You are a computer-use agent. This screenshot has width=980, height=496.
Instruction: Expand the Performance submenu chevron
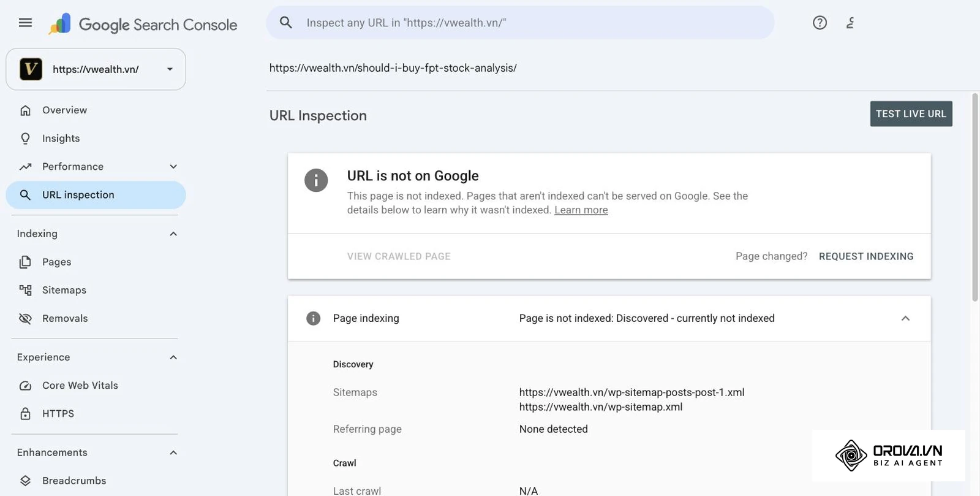(173, 167)
